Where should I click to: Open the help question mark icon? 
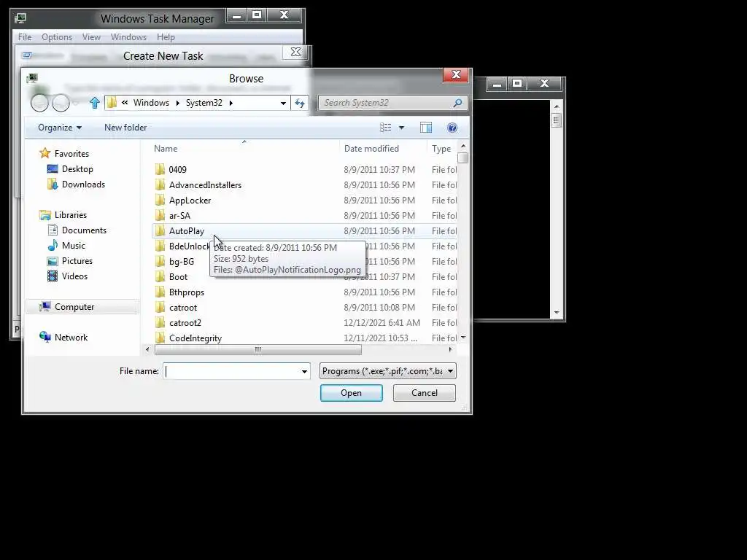pos(452,128)
